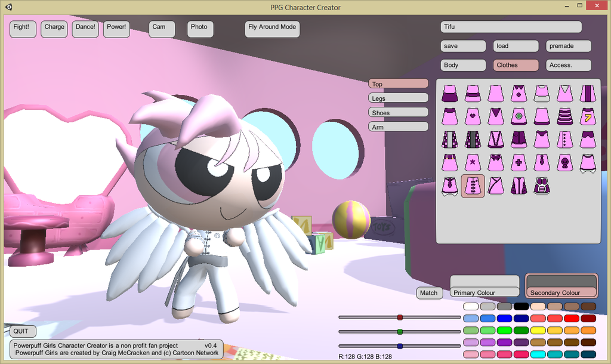This screenshot has height=364, width=611.
Task: Pick the pure black colour swatch
Action: [521, 307]
